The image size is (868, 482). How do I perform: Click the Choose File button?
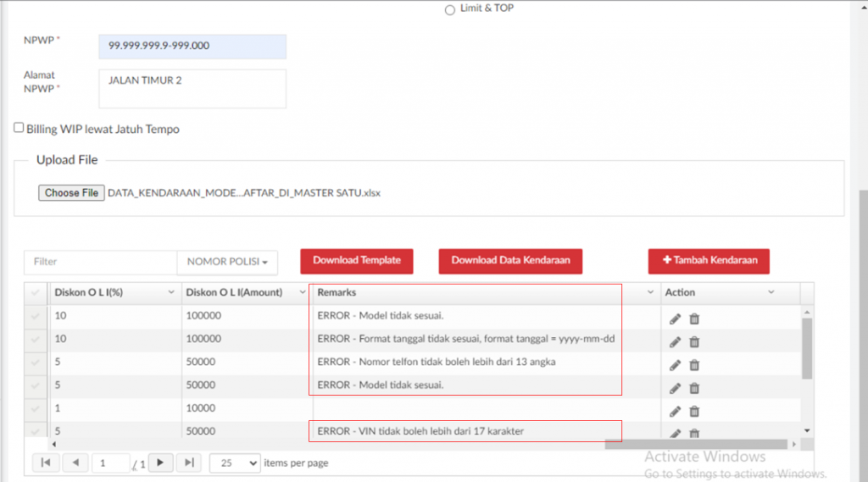point(71,192)
